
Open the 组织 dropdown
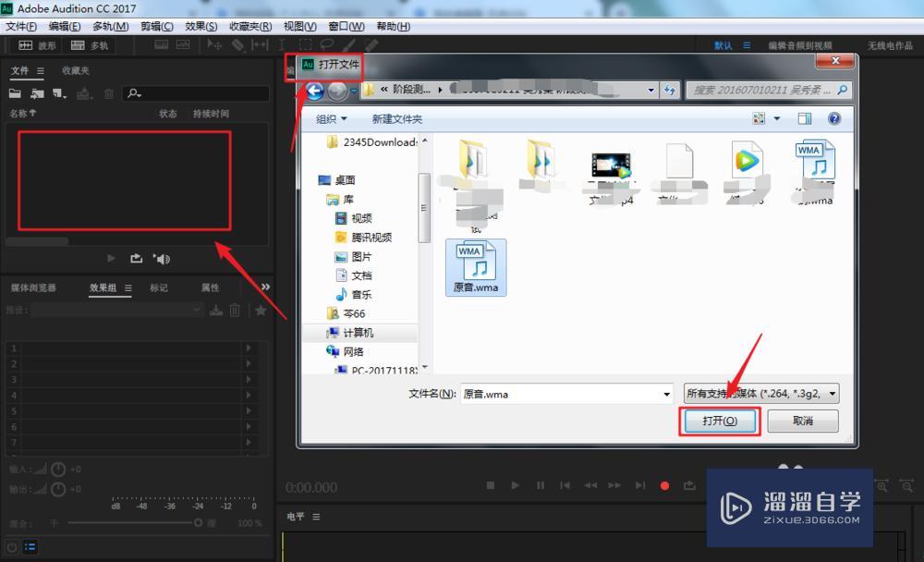click(331, 119)
